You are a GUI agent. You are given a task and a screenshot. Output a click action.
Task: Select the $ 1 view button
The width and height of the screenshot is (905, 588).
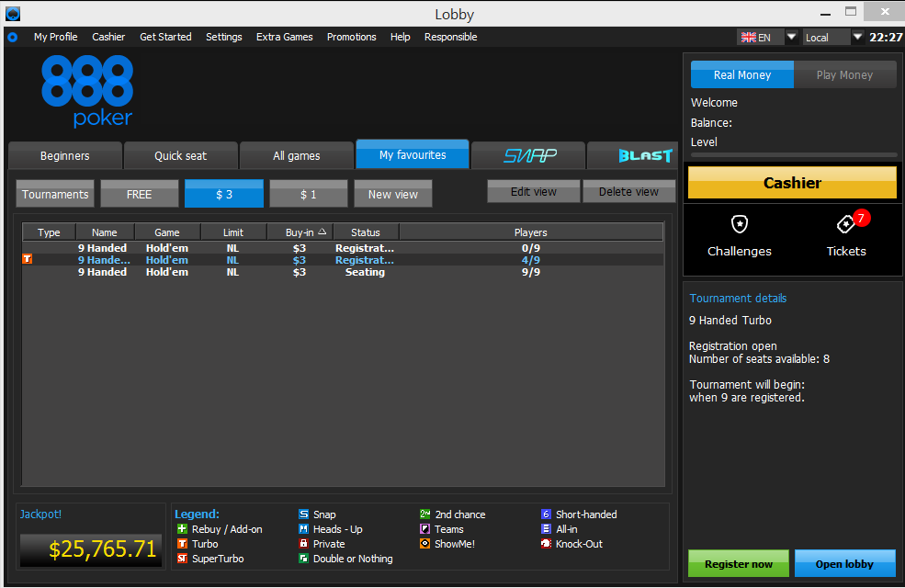[x=308, y=194]
